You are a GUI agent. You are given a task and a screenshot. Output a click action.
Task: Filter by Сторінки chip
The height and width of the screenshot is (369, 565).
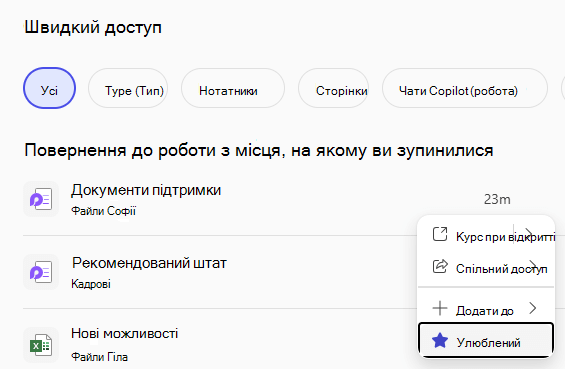coord(334,88)
